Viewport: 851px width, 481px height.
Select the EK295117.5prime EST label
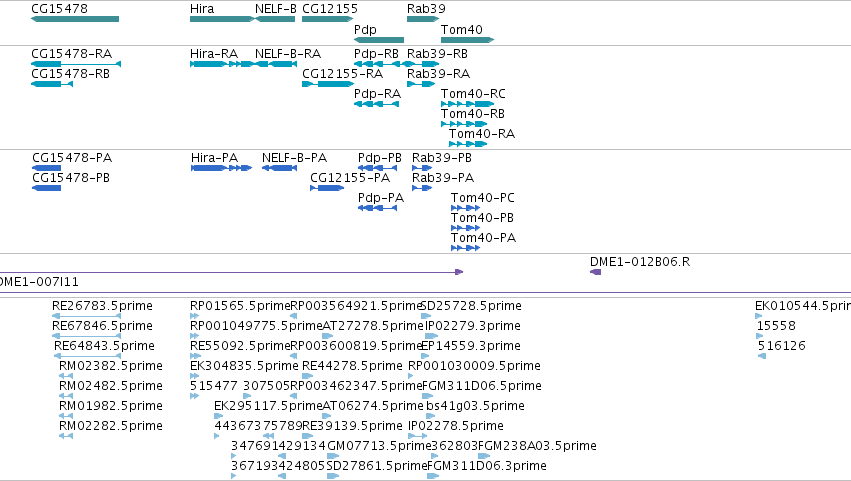coord(268,406)
